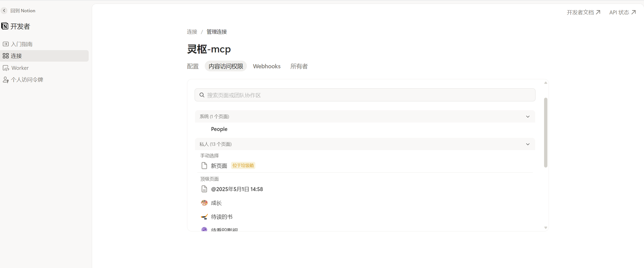Viewport: 644px width, 268px height.
Task: Click the page icon of 新页面
Action: 204,166
